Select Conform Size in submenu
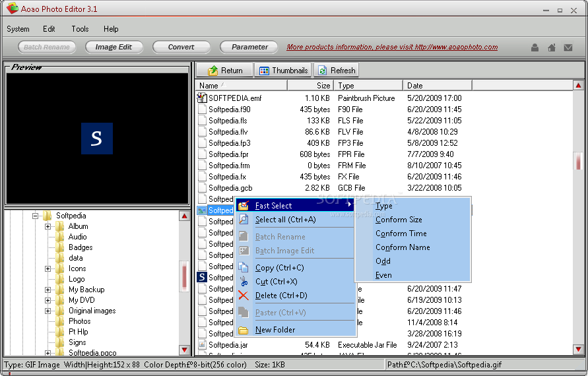Image resolution: width=588 pixels, height=376 pixels. click(x=412, y=219)
